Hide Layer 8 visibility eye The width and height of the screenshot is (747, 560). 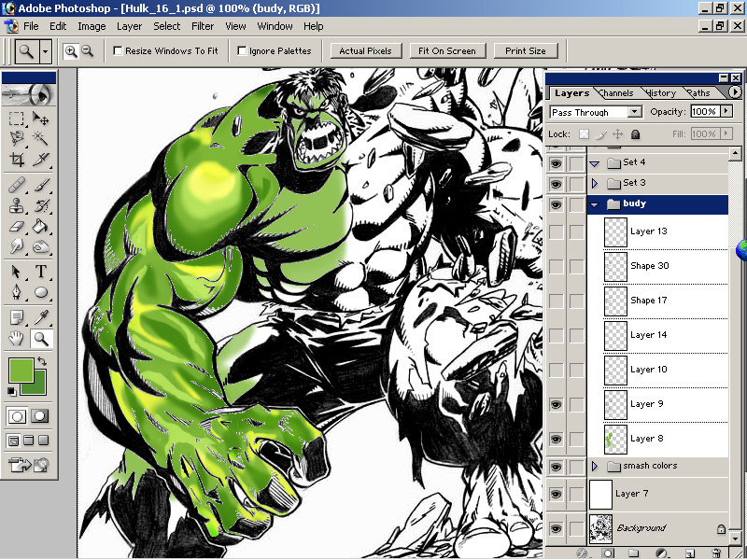[x=556, y=439]
